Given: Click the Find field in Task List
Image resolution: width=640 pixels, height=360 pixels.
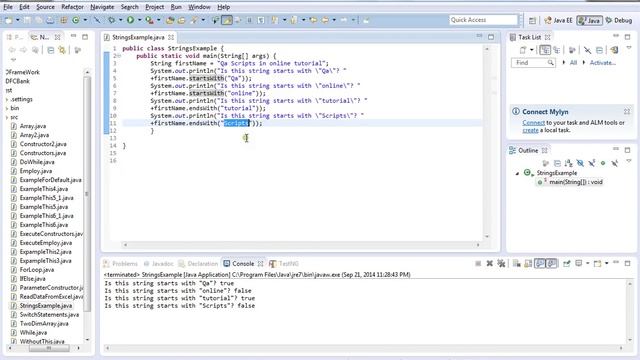Looking at the screenshot, I should click(533, 63).
